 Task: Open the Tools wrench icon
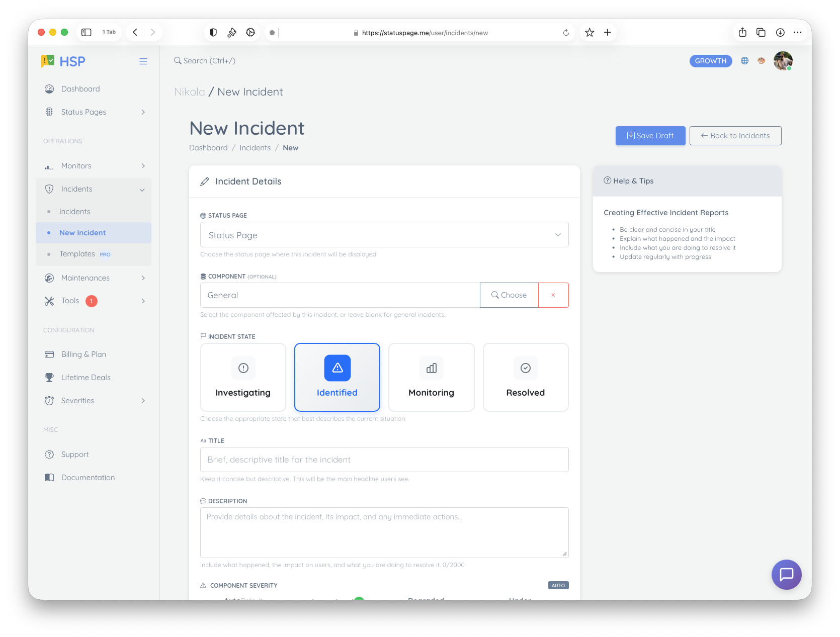(x=49, y=301)
